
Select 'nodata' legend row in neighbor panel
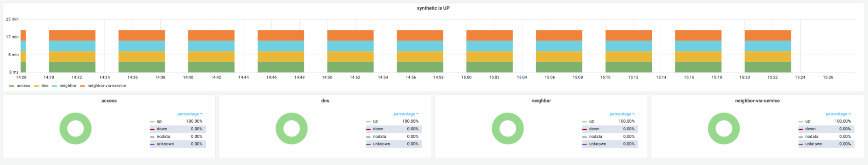(x=610, y=136)
